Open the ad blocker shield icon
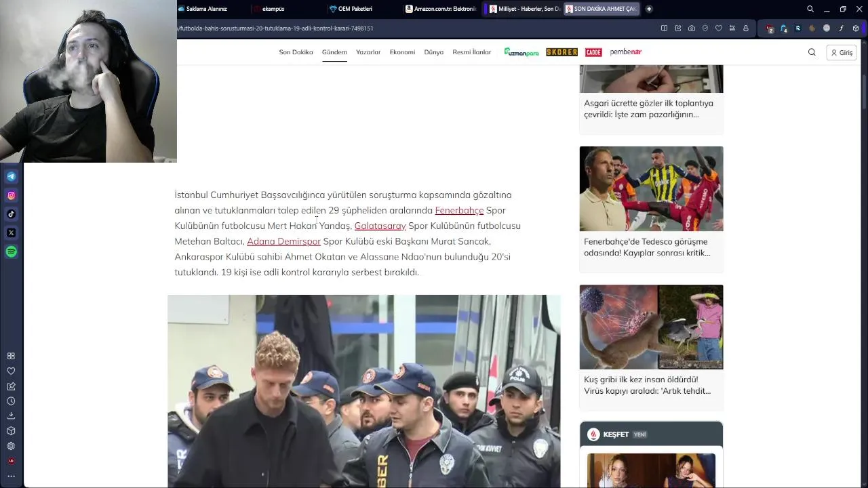The width and height of the screenshot is (868, 488). (x=705, y=28)
